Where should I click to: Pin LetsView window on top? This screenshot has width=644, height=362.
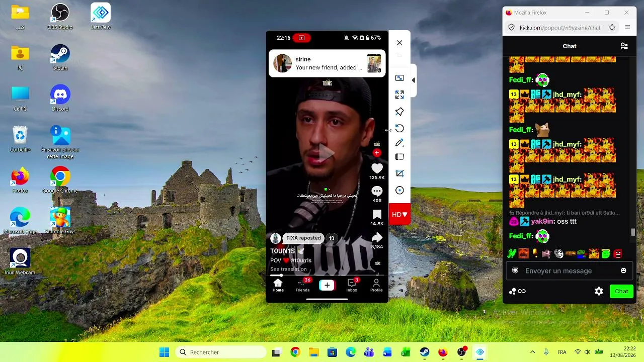(399, 112)
